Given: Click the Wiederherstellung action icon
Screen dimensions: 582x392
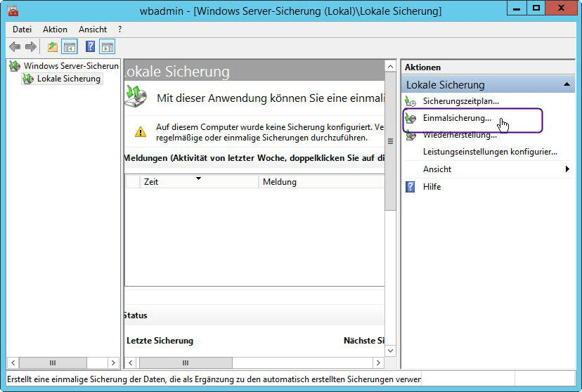Looking at the screenshot, I should 411,136.
